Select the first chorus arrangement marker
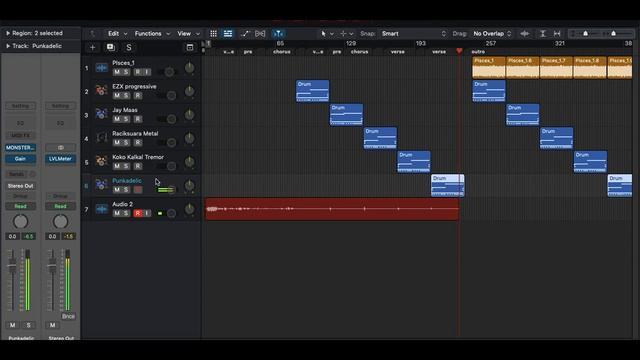This screenshot has width=640, height=360. pos(282,52)
